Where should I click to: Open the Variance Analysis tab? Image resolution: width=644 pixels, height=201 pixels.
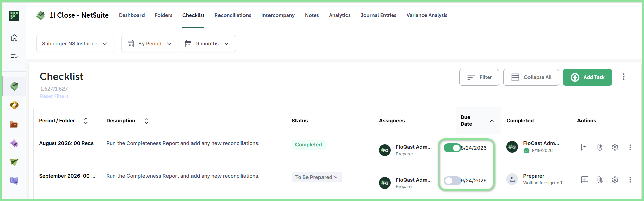(x=427, y=15)
